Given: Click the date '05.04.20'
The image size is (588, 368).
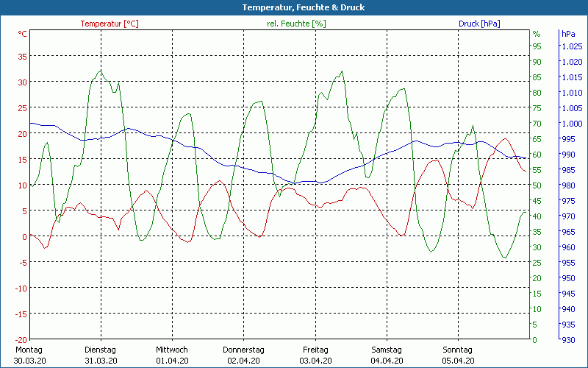Looking at the screenshot, I should [458, 361].
